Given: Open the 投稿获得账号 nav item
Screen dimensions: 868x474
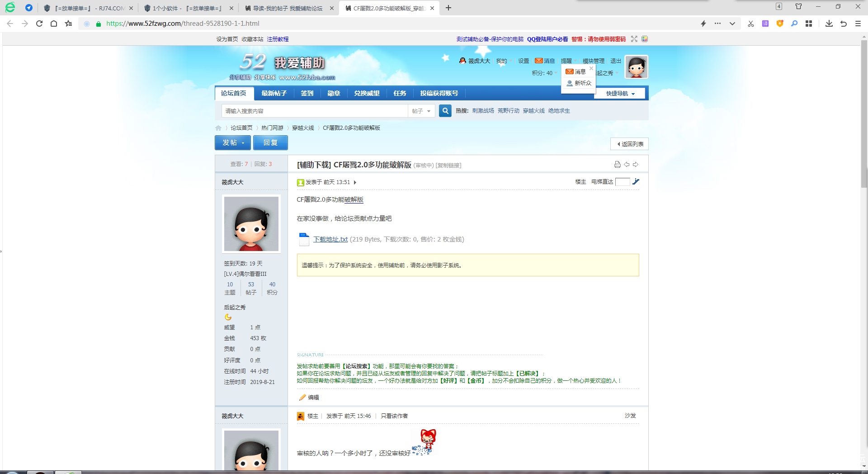Looking at the screenshot, I should coord(439,93).
